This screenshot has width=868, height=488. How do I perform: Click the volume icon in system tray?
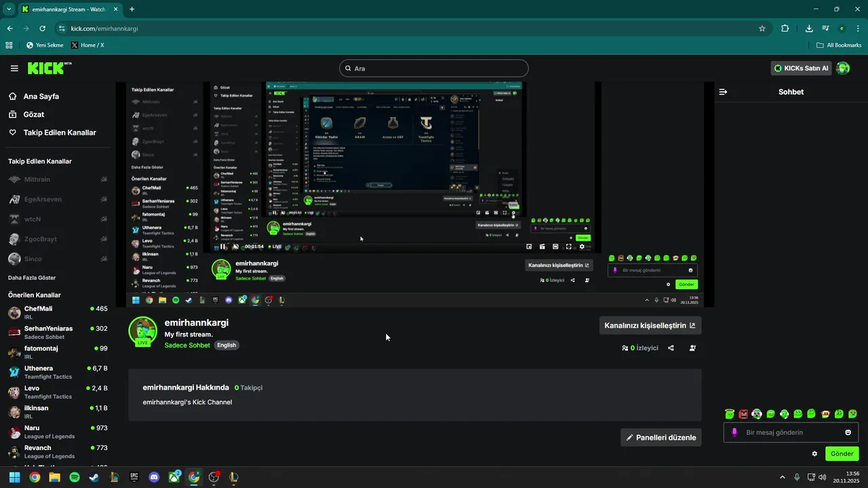tap(822, 477)
